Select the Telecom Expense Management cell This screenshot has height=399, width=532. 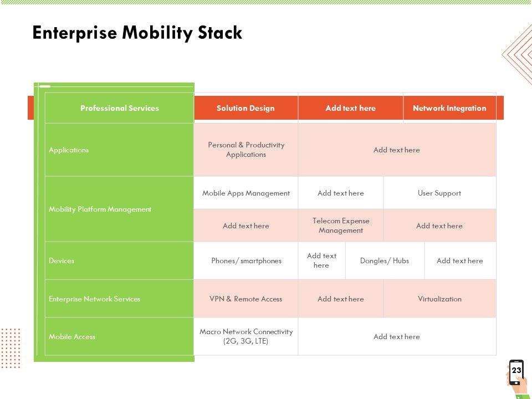click(341, 226)
